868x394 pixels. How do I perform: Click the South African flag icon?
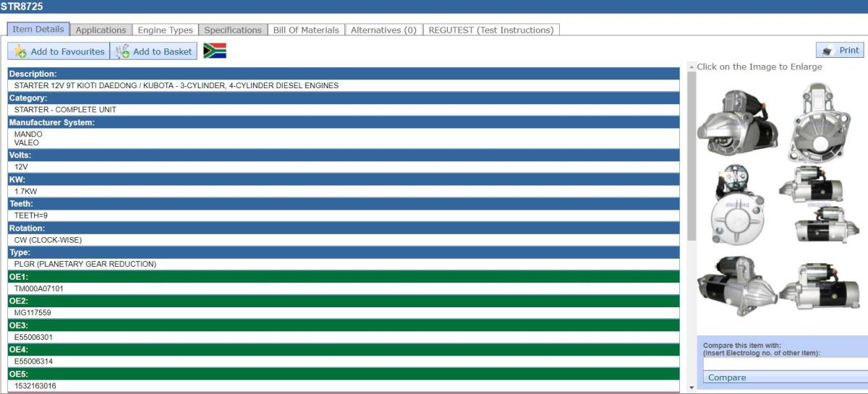coord(215,51)
